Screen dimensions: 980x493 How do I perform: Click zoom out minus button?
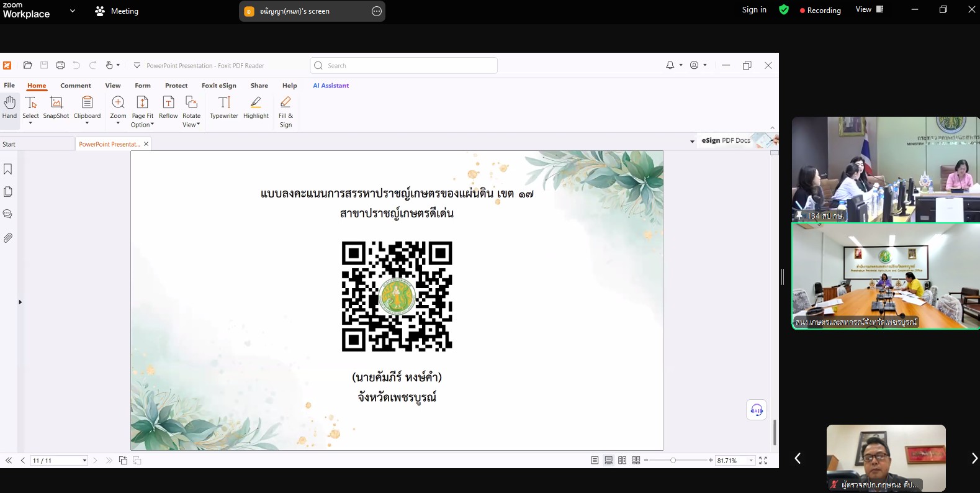point(646,460)
